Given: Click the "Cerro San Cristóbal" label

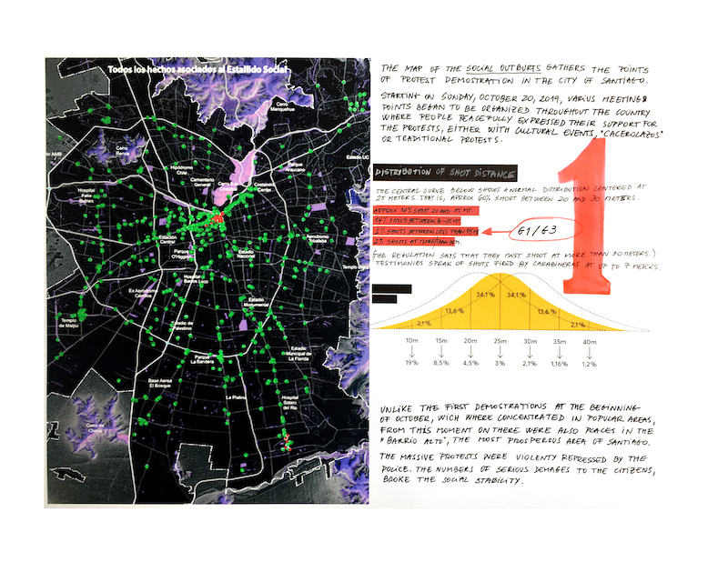Looking at the screenshot, I should (x=228, y=186).
